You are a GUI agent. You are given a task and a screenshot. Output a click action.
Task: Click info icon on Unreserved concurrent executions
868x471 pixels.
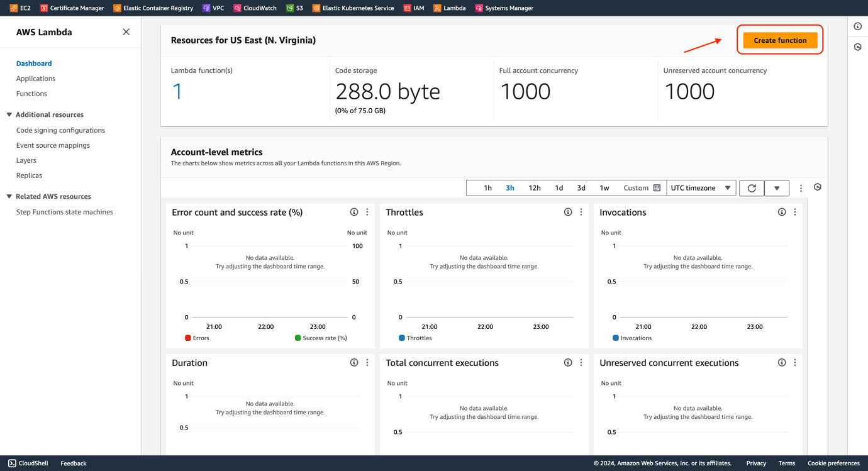782,363
